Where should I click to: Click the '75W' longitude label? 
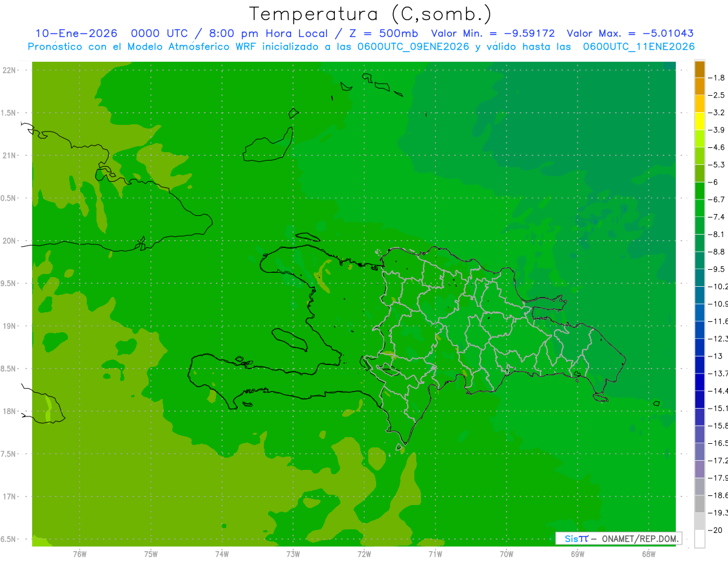(x=151, y=554)
